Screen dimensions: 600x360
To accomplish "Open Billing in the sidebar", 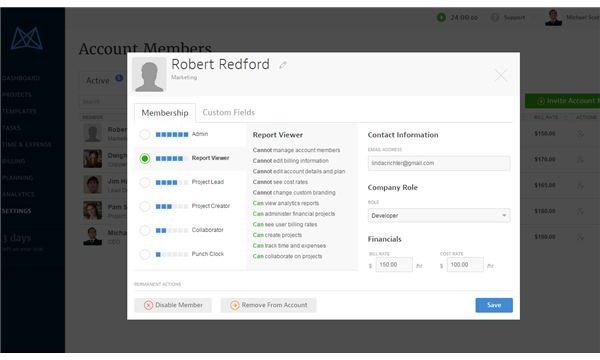I will click(x=14, y=161).
